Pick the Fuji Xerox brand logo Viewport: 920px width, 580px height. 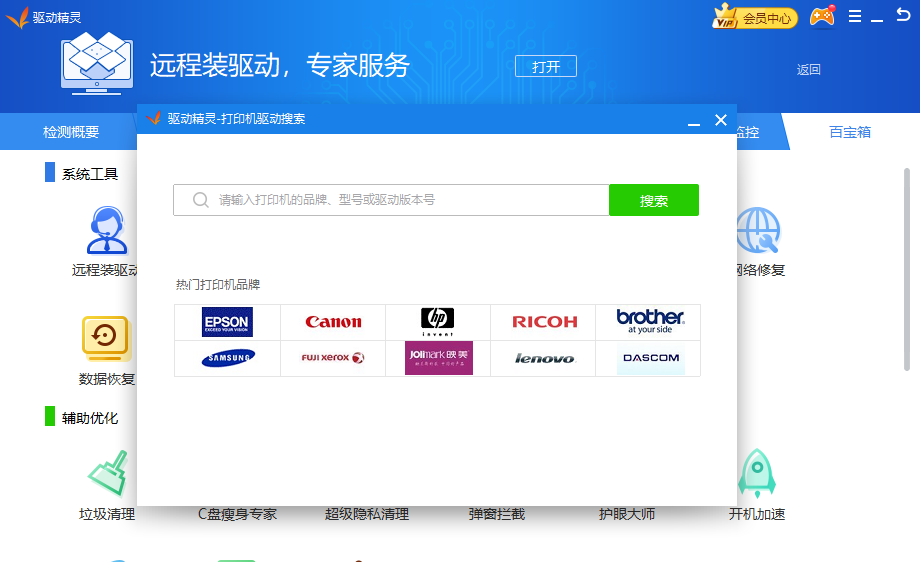333,358
